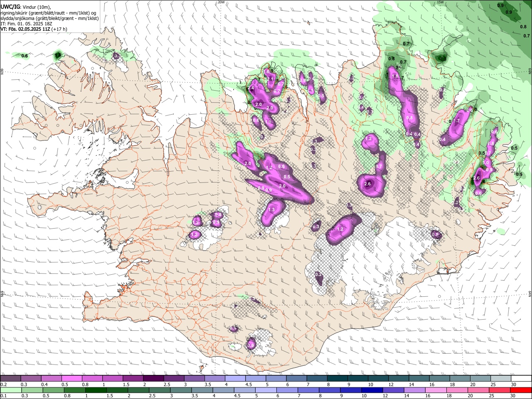The height and width of the screenshot is (399, 532).
Task: Click the '(+17 h)' forecast offset text
Action: point(60,29)
